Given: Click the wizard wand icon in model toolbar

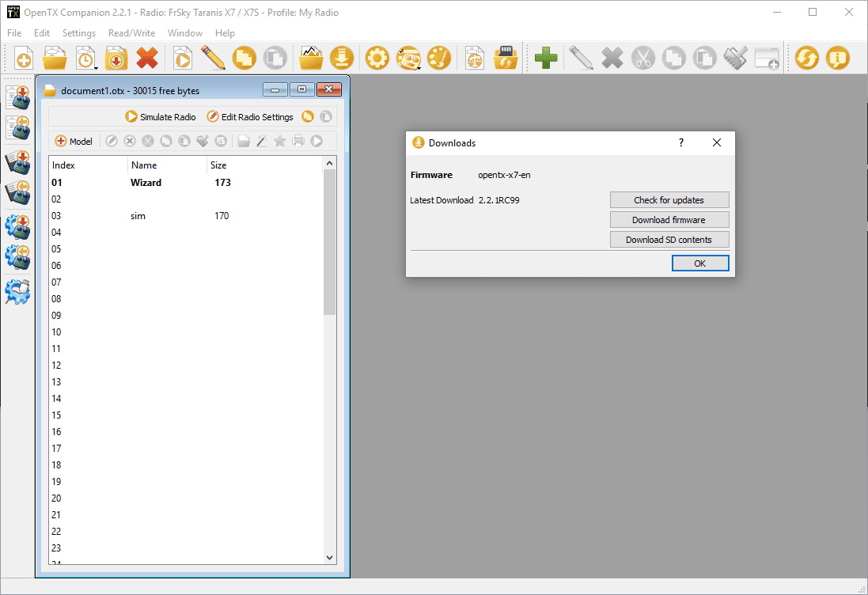Looking at the screenshot, I should tap(262, 141).
